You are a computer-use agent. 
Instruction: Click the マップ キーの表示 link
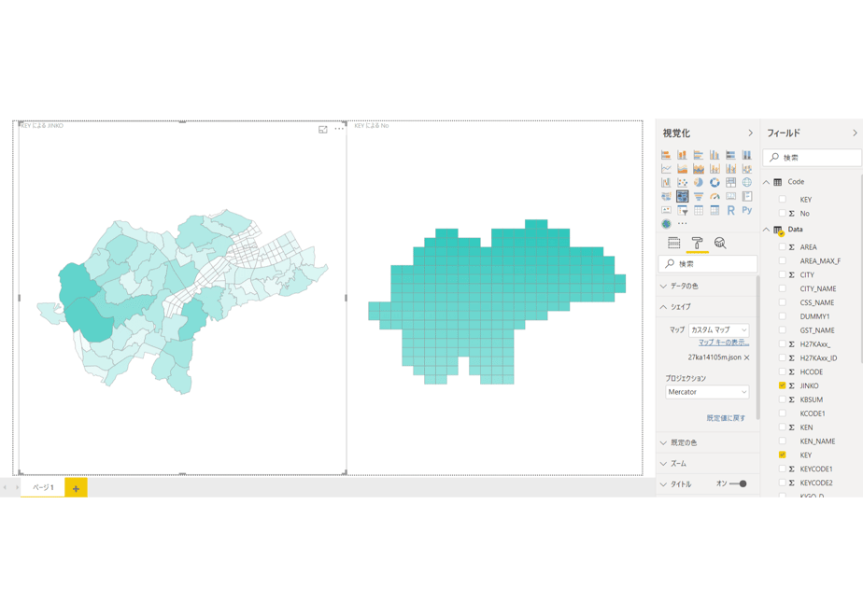coord(724,343)
